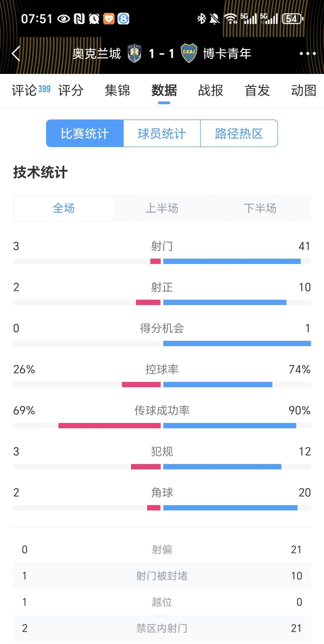Open the 战报 match report tab
This screenshot has width=324, height=644.
click(211, 90)
